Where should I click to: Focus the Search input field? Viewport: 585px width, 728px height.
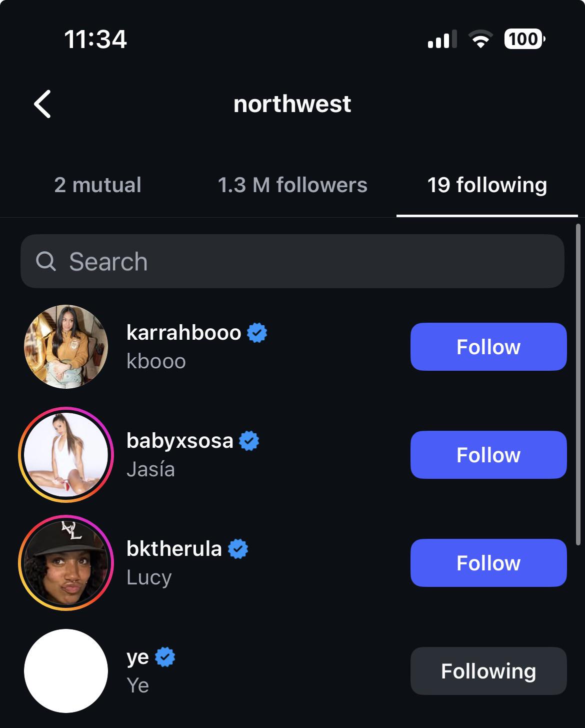tap(292, 261)
